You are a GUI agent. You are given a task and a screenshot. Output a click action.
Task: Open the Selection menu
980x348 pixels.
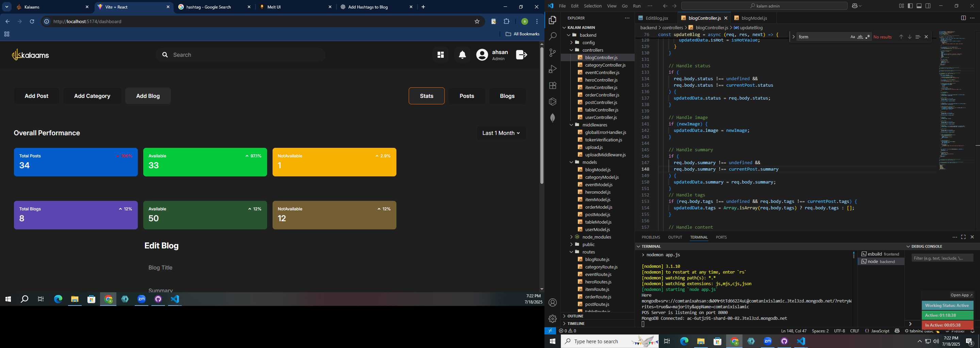tap(593, 6)
